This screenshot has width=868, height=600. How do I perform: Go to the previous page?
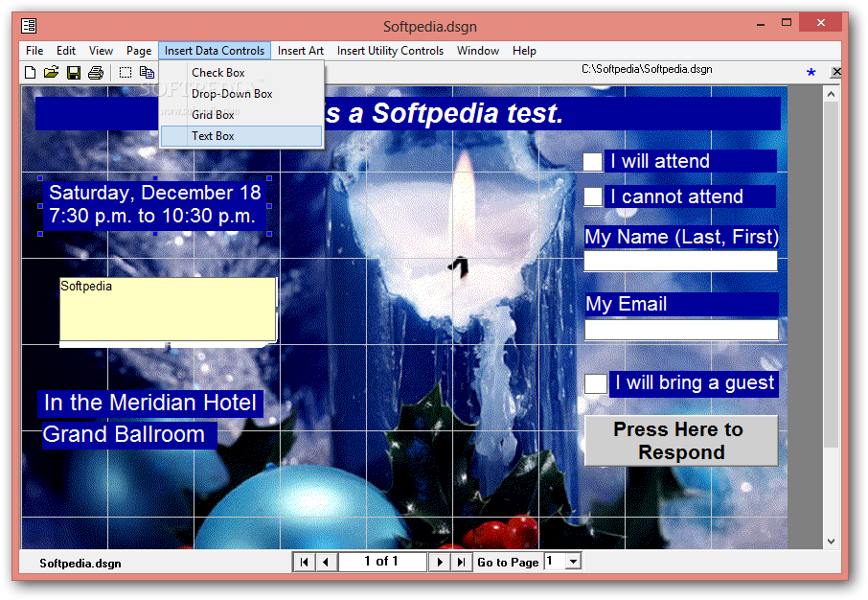(x=326, y=562)
